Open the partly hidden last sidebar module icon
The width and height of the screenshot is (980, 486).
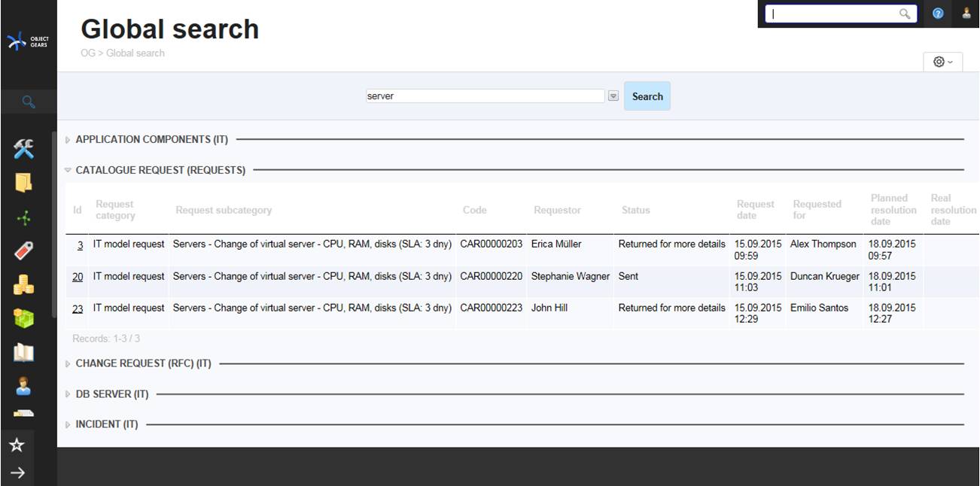click(24, 414)
